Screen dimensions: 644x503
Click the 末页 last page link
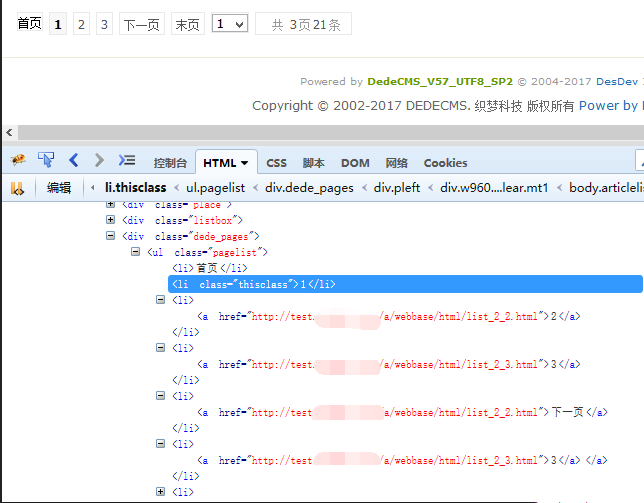(x=187, y=24)
